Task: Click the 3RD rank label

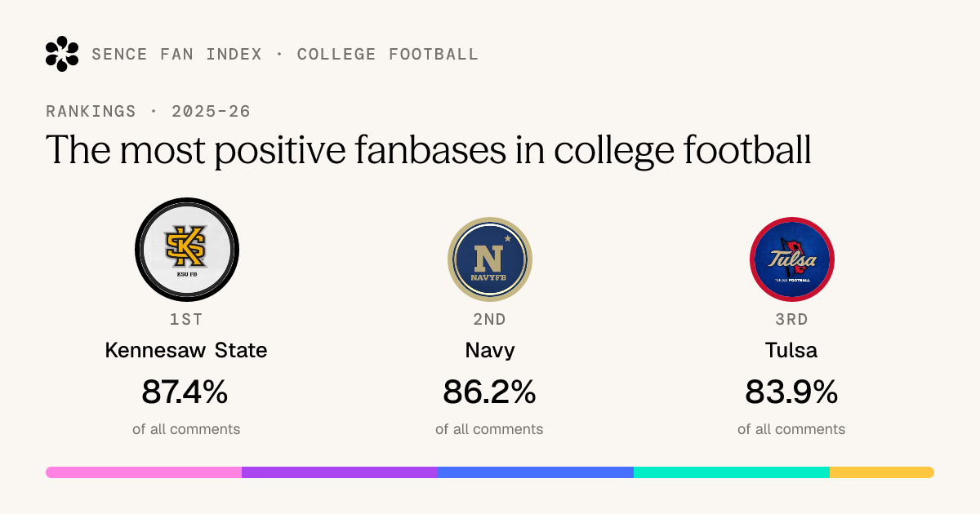Action: [x=791, y=319]
